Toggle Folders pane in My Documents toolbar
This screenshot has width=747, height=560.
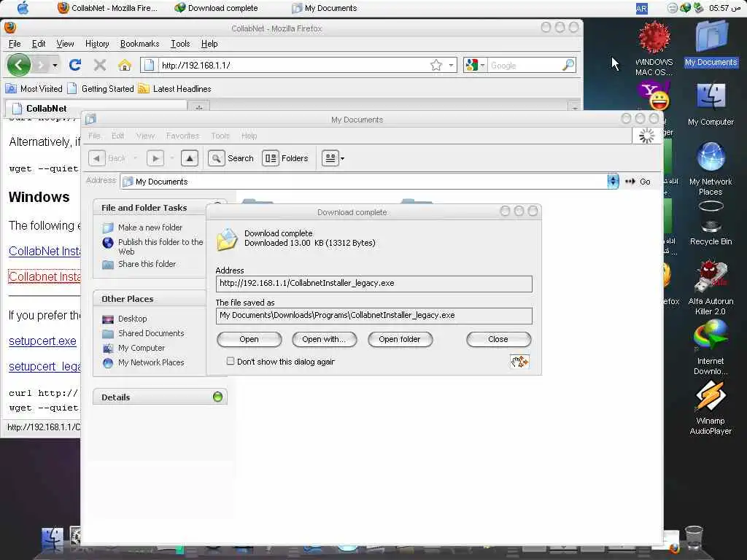(x=285, y=158)
